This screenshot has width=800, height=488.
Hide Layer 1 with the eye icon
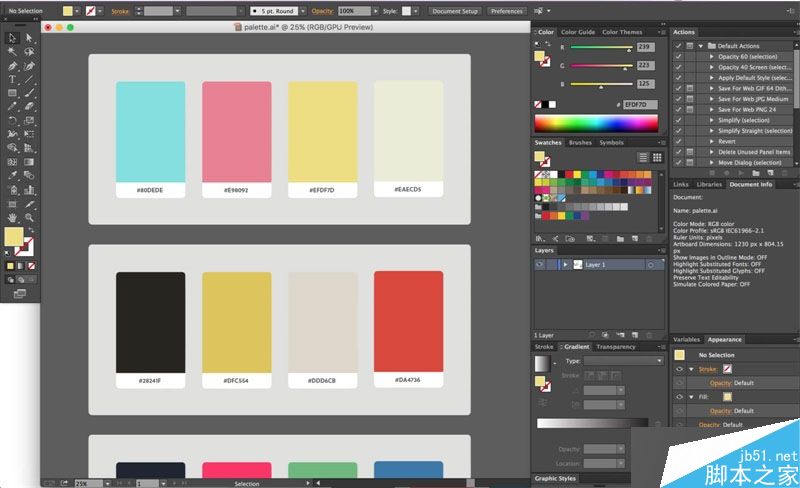click(x=539, y=264)
